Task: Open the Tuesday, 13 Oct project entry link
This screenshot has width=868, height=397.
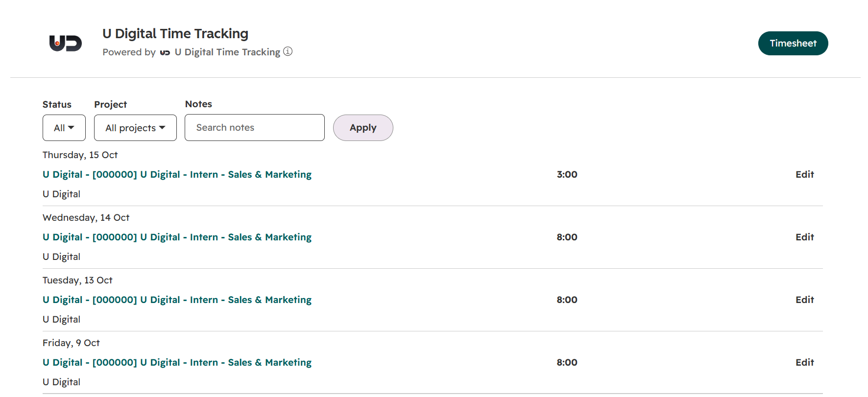Action: [177, 300]
